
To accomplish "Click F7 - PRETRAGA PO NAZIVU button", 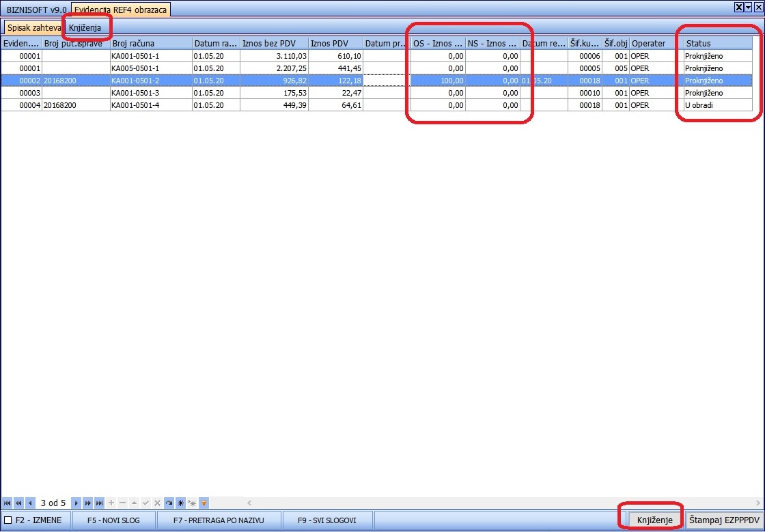I will click(x=219, y=520).
